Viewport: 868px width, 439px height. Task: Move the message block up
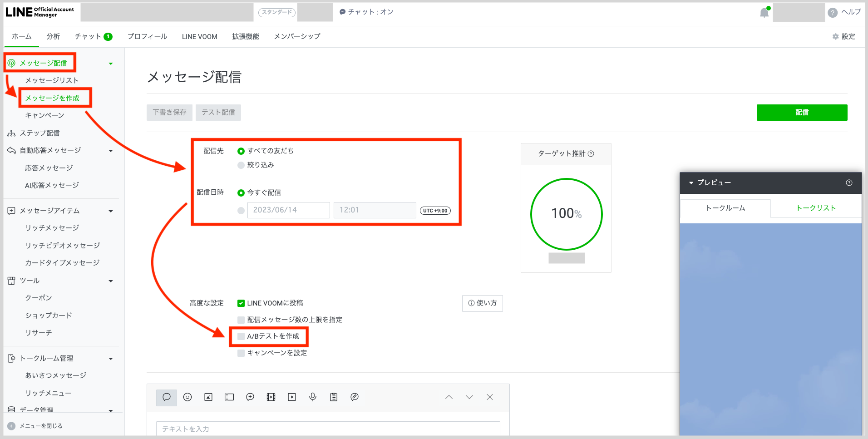[x=449, y=397]
